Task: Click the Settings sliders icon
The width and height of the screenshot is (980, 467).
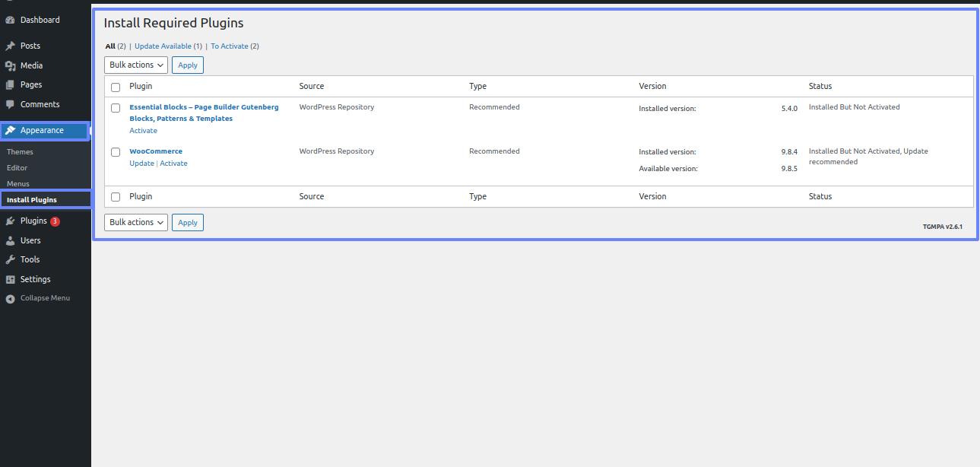Action: (x=11, y=279)
